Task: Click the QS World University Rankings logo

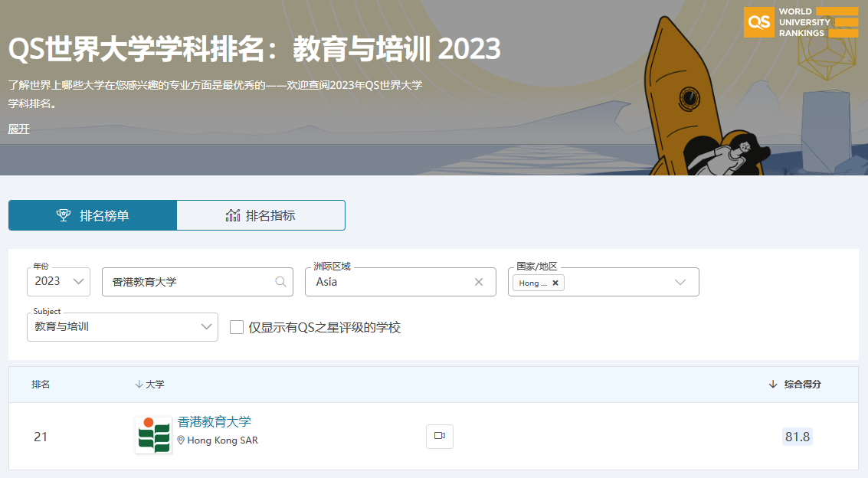Action: (x=801, y=23)
